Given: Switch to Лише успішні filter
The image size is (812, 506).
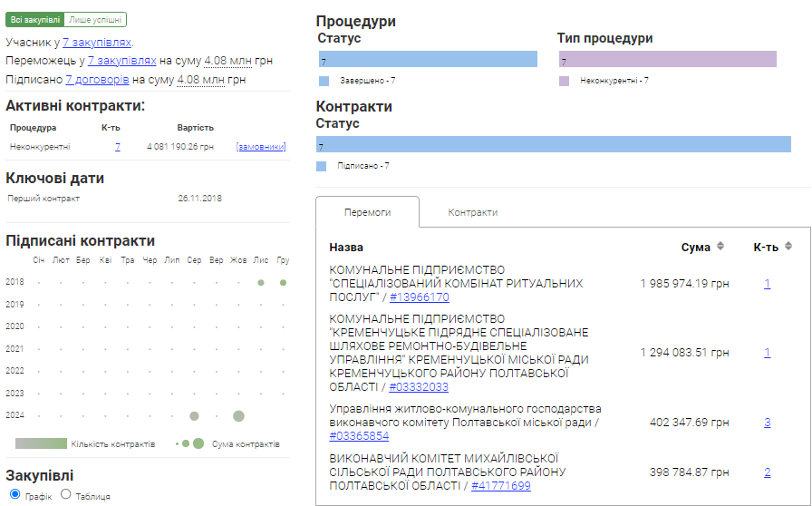Looking at the screenshot, I should coord(96,20).
